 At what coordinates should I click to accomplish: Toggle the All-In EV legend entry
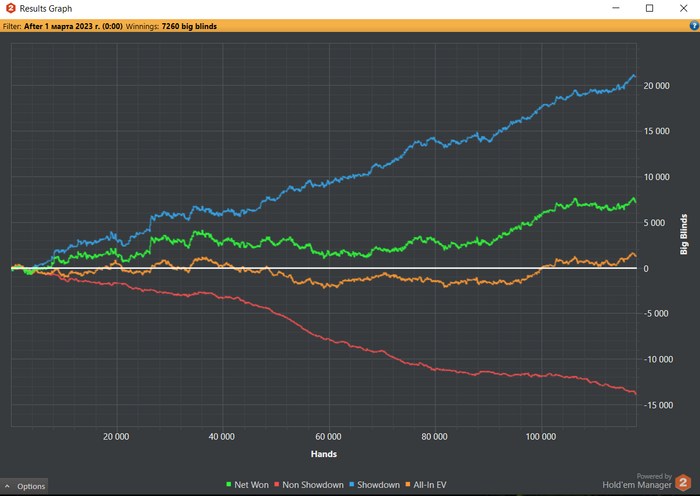pyautogui.click(x=426, y=485)
